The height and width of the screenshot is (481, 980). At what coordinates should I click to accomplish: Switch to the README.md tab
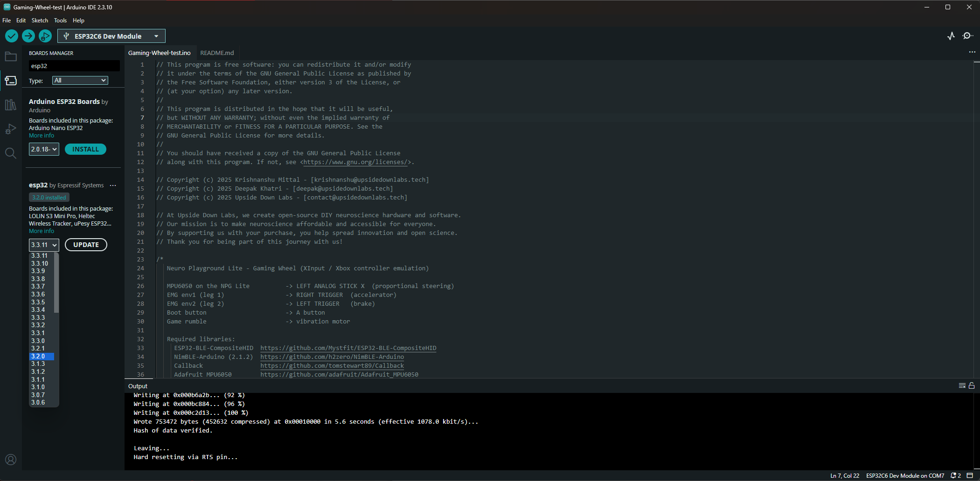tap(217, 53)
